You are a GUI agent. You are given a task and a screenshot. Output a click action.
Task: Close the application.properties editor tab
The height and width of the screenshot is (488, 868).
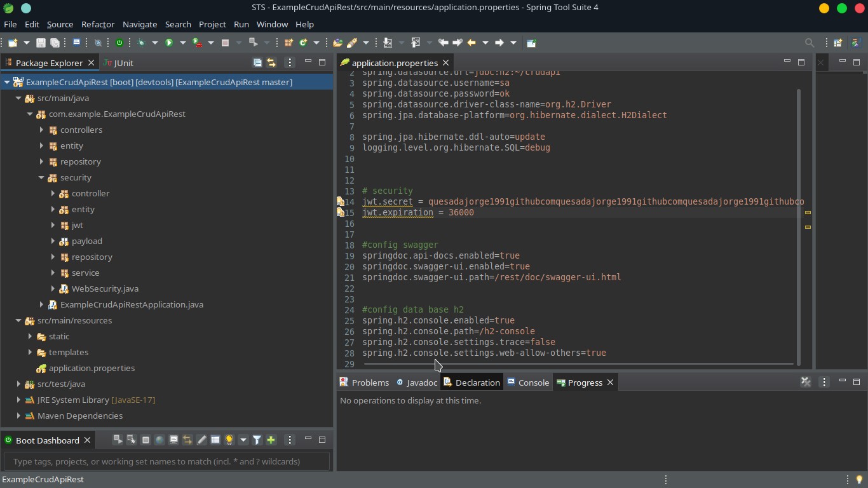click(x=445, y=62)
